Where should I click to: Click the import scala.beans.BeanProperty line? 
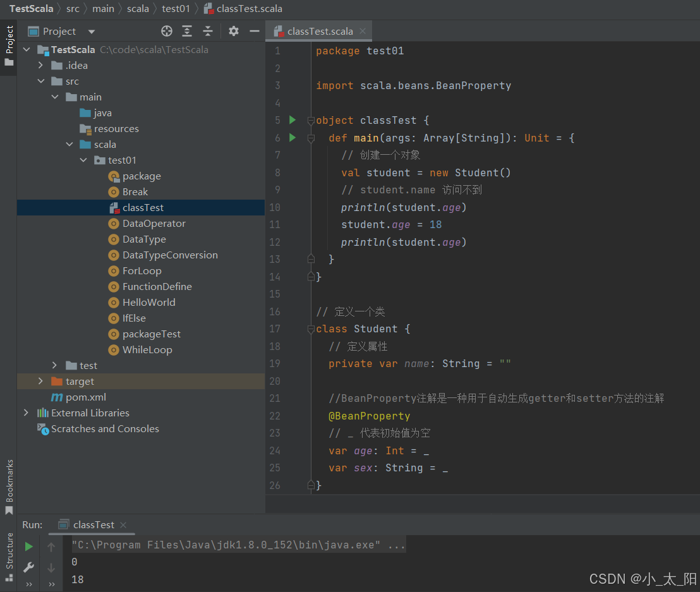coord(413,85)
